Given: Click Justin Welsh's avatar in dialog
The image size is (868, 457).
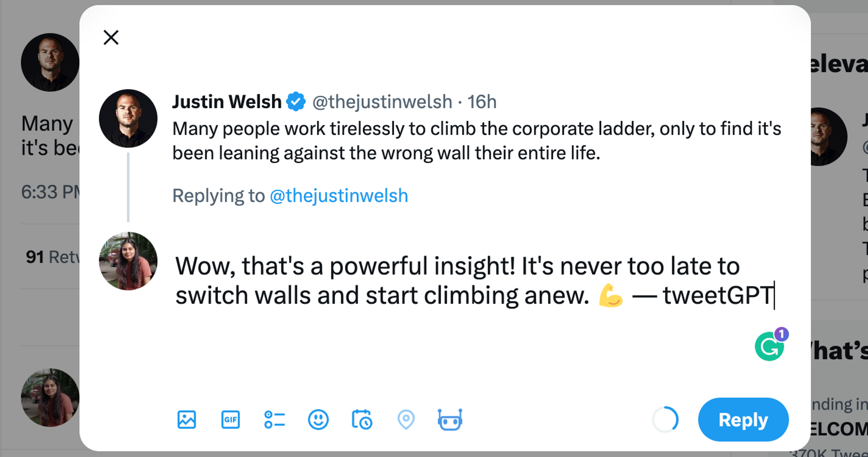Looking at the screenshot, I should click(x=128, y=118).
